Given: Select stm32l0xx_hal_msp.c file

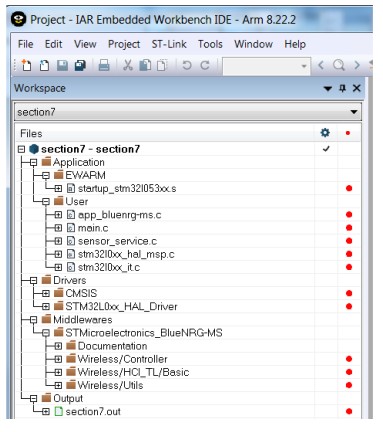Looking at the screenshot, I should pos(126,254).
